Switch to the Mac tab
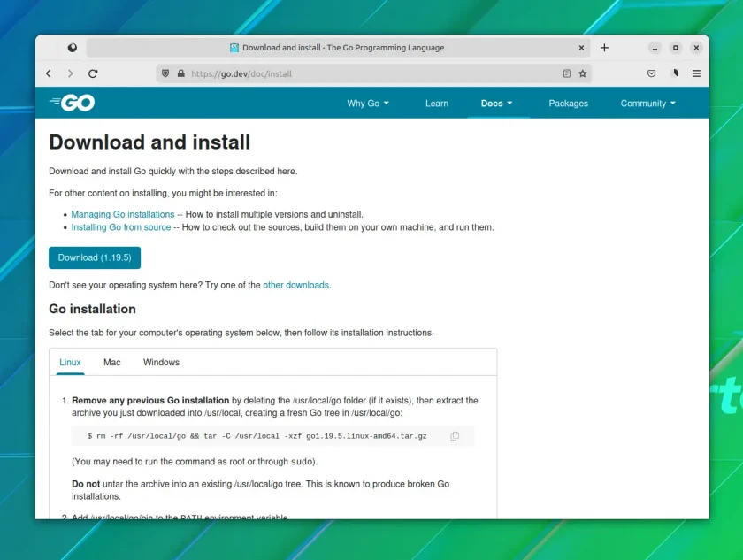Image resolution: width=743 pixels, height=560 pixels. tap(111, 362)
